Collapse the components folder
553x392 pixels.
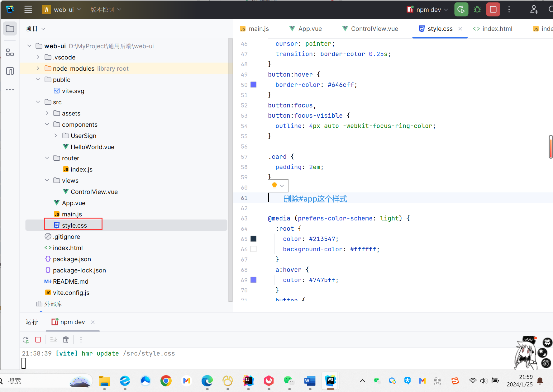(x=47, y=124)
